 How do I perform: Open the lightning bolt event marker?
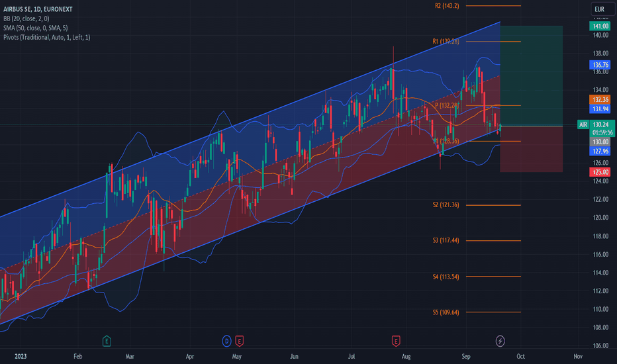tap(500, 341)
